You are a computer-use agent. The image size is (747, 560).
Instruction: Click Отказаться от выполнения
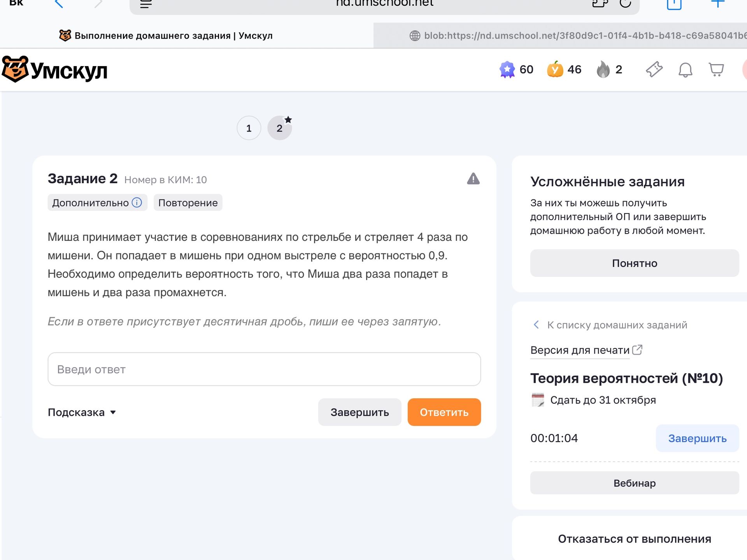pyautogui.click(x=635, y=539)
